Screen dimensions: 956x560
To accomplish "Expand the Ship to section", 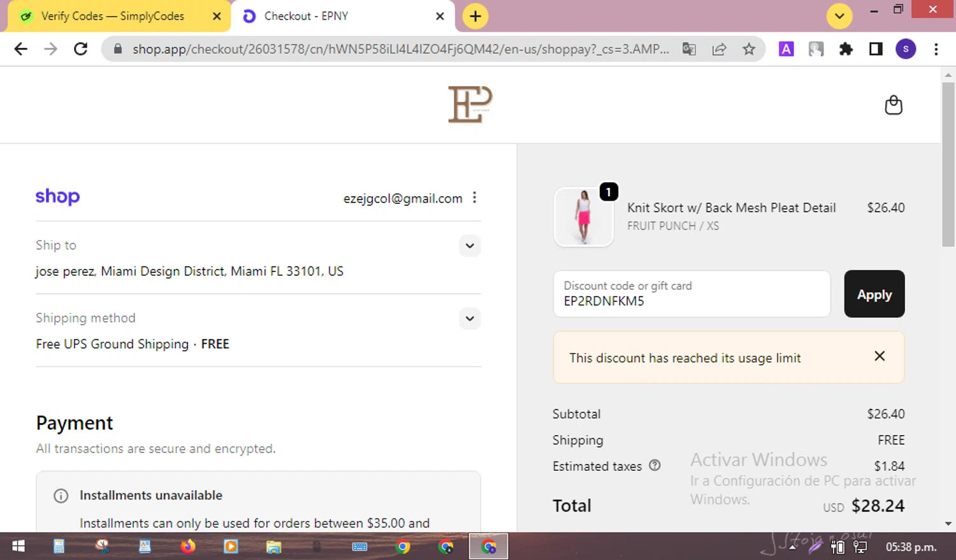I will pyautogui.click(x=470, y=245).
